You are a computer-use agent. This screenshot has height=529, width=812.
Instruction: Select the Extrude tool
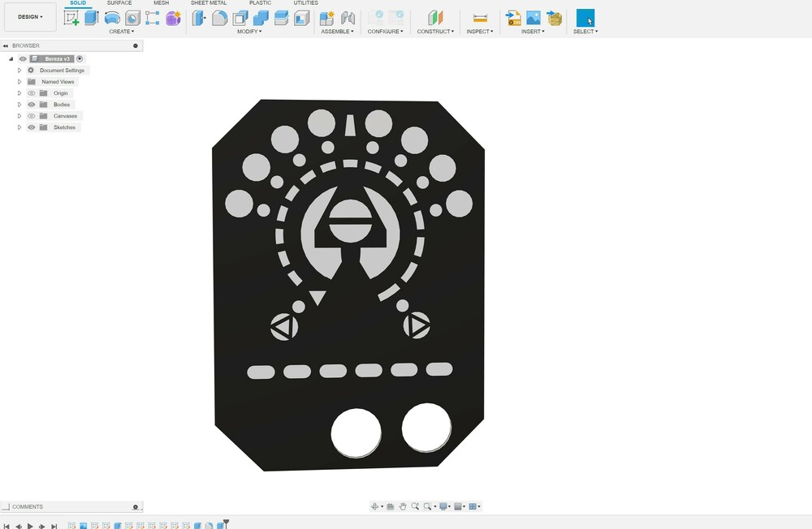pyautogui.click(x=92, y=18)
